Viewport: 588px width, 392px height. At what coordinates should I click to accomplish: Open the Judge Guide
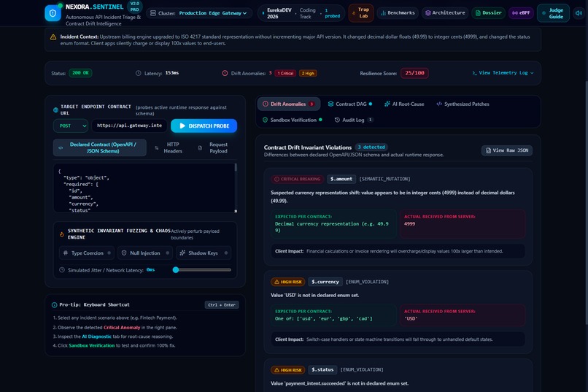(x=553, y=13)
